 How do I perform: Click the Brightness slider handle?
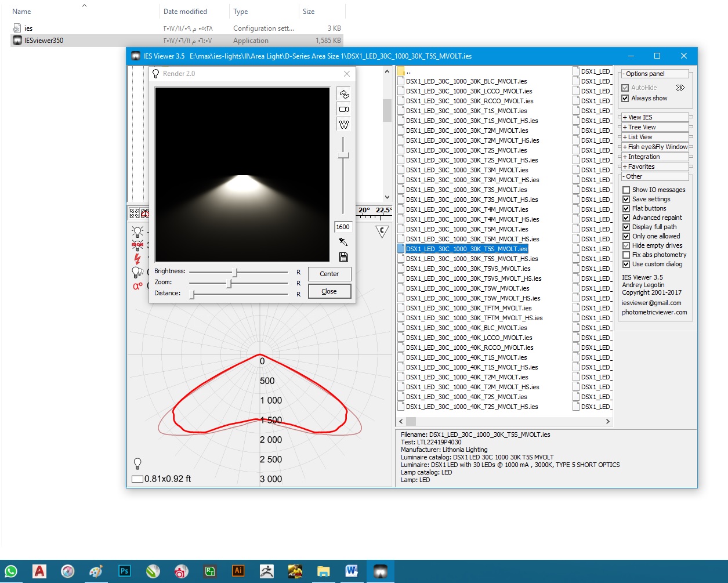tap(235, 272)
